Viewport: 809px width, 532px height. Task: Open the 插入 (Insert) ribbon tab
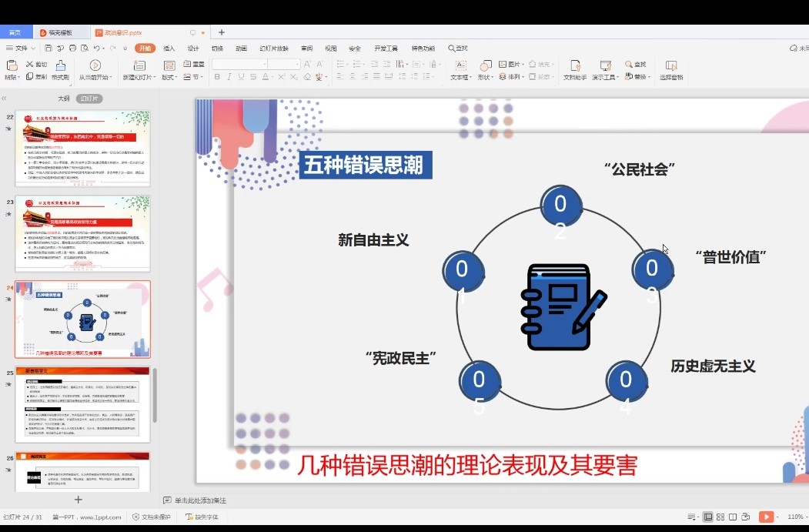click(169, 48)
